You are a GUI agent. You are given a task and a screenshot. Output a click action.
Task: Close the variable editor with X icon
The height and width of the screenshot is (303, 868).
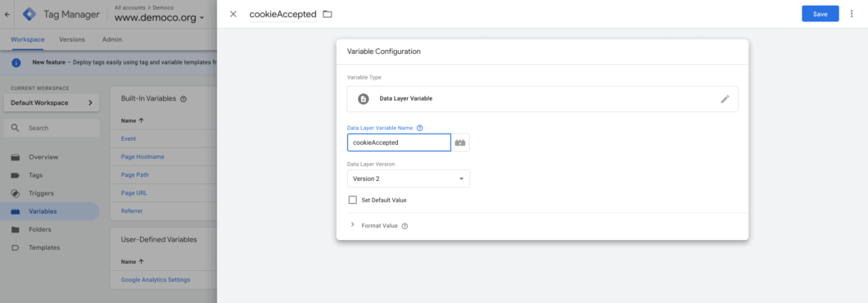pos(233,14)
